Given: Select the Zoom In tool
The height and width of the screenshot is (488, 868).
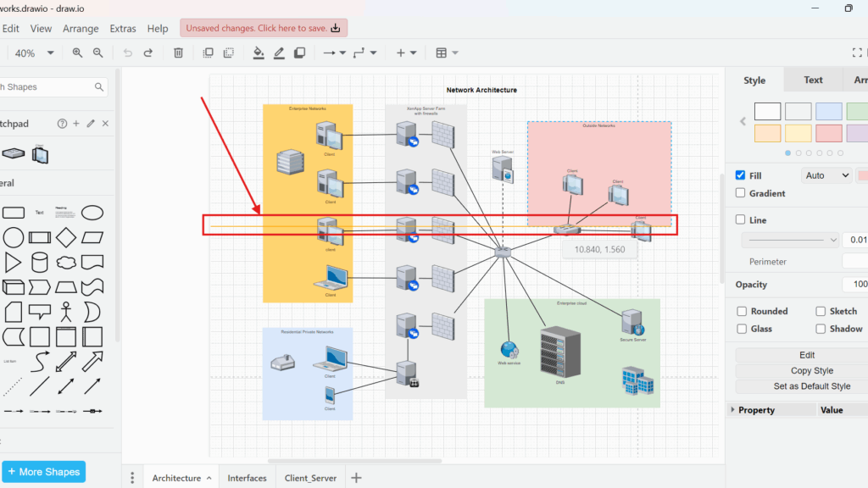Looking at the screenshot, I should [77, 53].
